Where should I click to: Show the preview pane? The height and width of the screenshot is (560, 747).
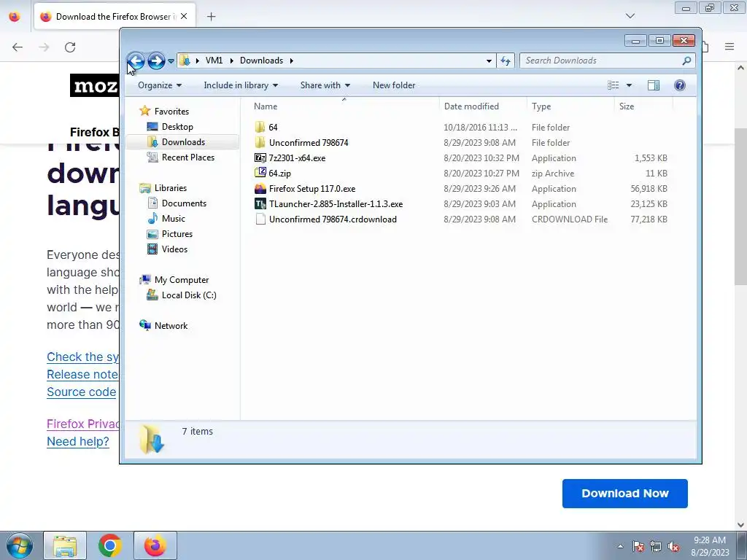pos(654,85)
